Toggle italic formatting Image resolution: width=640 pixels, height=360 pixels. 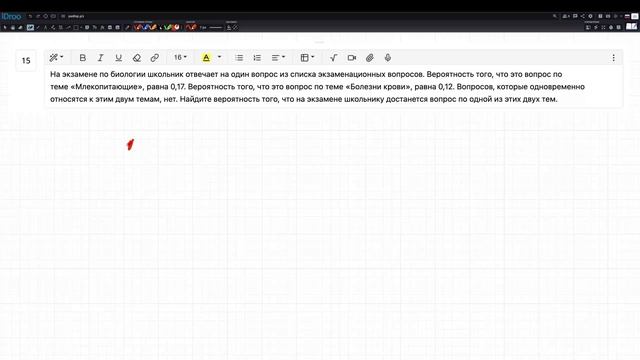tap(100, 58)
